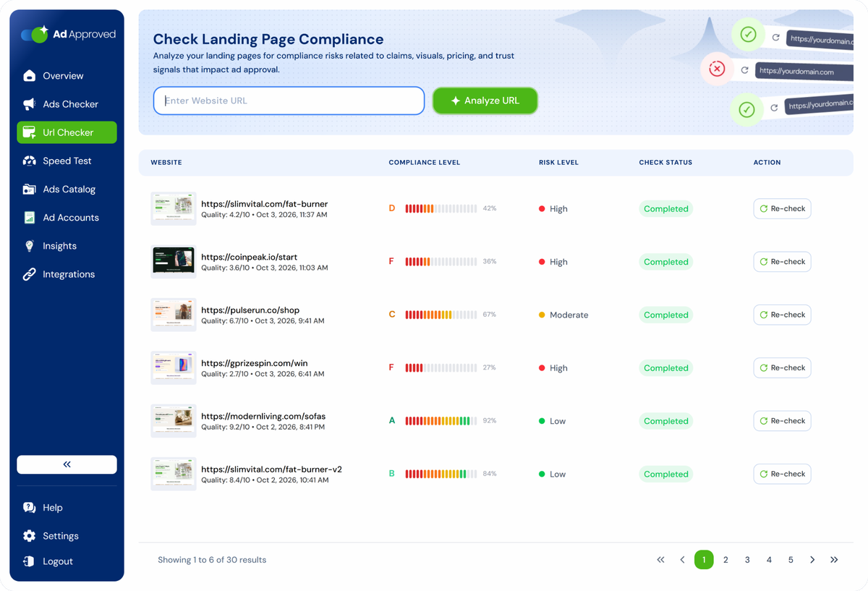Click the https://gprizespin.com/win URL

click(x=255, y=363)
